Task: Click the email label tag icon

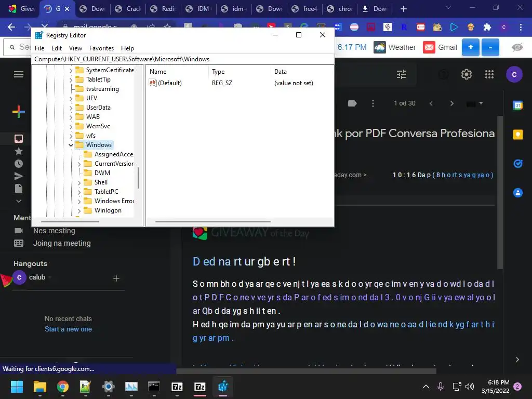Action: click(352, 103)
